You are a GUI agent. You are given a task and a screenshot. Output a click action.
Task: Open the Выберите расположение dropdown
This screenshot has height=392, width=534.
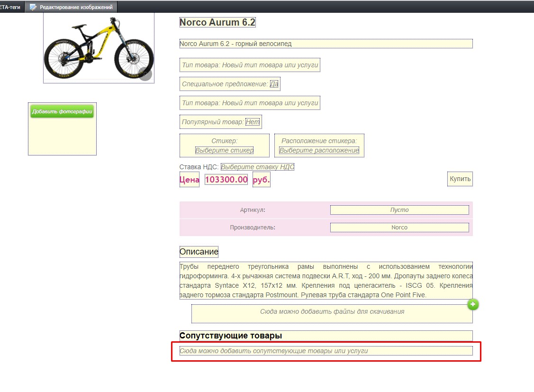[319, 150]
